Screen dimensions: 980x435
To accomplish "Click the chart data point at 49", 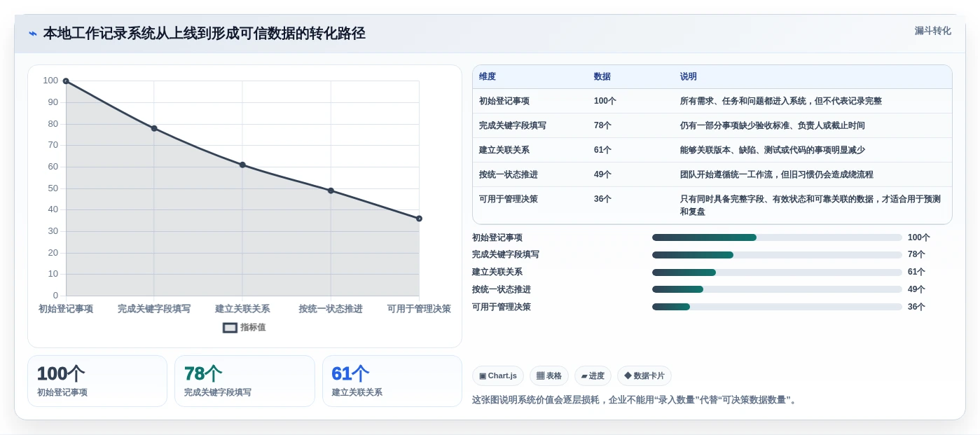I will coord(331,191).
